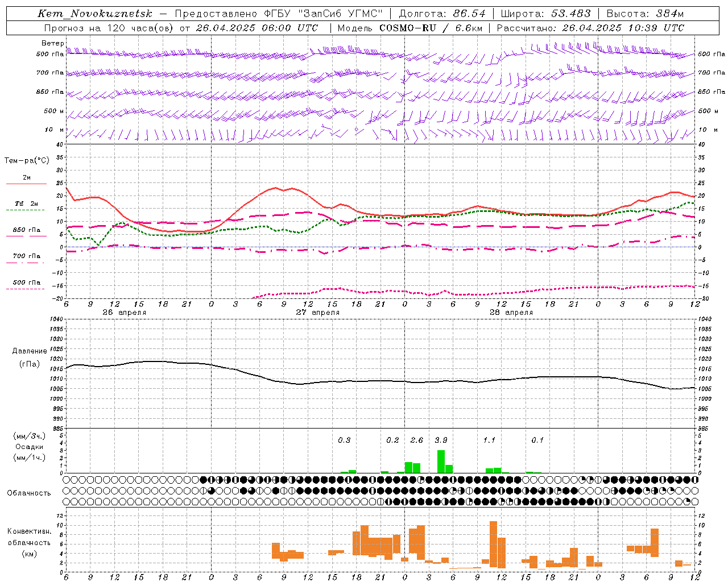Click the Давление section label
728x582 pixels.
point(30,351)
